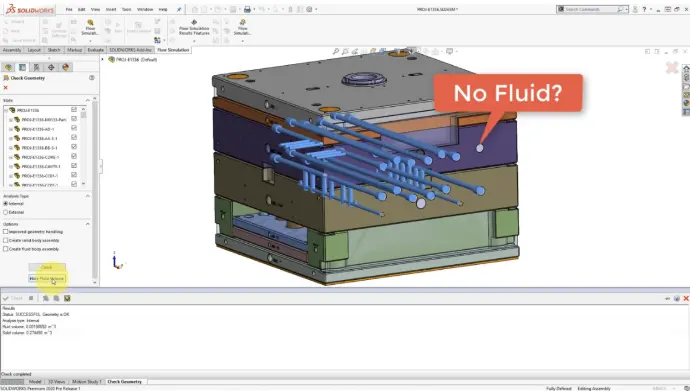The width and height of the screenshot is (690, 391).
Task: Switch to the Evaluate ribbon tab
Action: pyautogui.click(x=95, y=50)
